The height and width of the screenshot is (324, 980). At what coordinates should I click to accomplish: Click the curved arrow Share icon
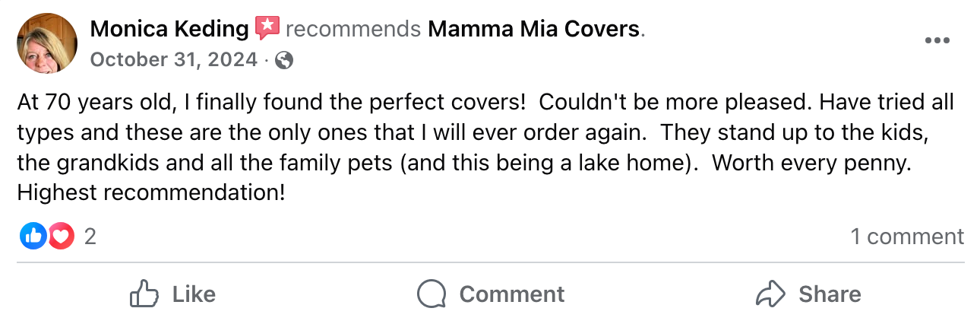click(x=770, y=294)
